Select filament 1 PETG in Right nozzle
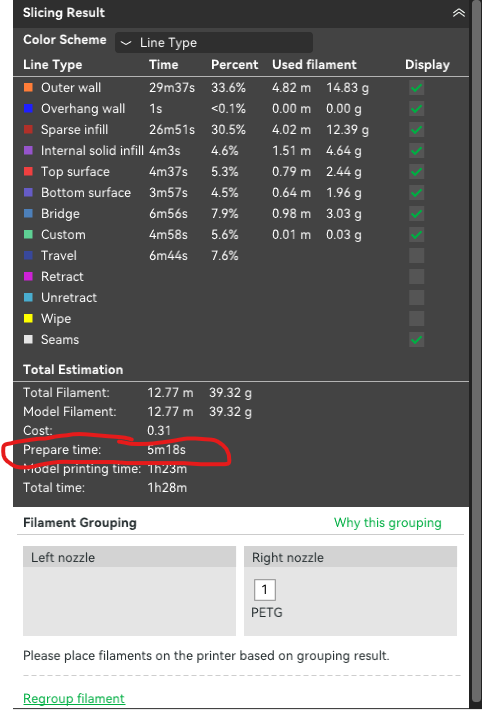 click(265, 590)
